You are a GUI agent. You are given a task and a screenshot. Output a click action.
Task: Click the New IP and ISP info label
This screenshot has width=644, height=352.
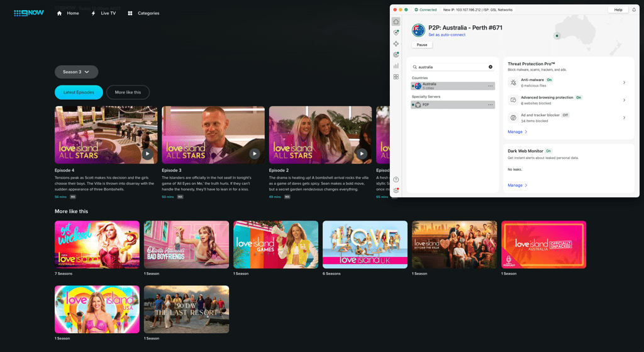coord(478,10)
